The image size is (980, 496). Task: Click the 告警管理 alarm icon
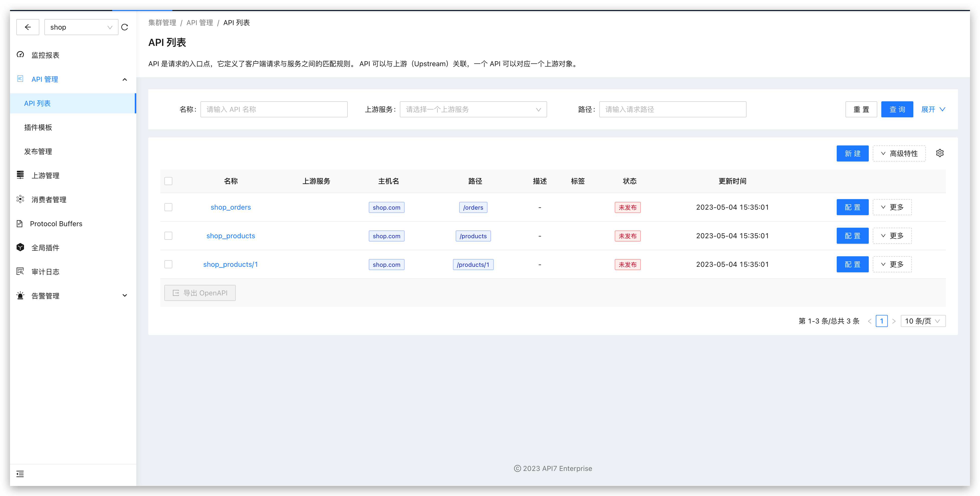[21, 296]
